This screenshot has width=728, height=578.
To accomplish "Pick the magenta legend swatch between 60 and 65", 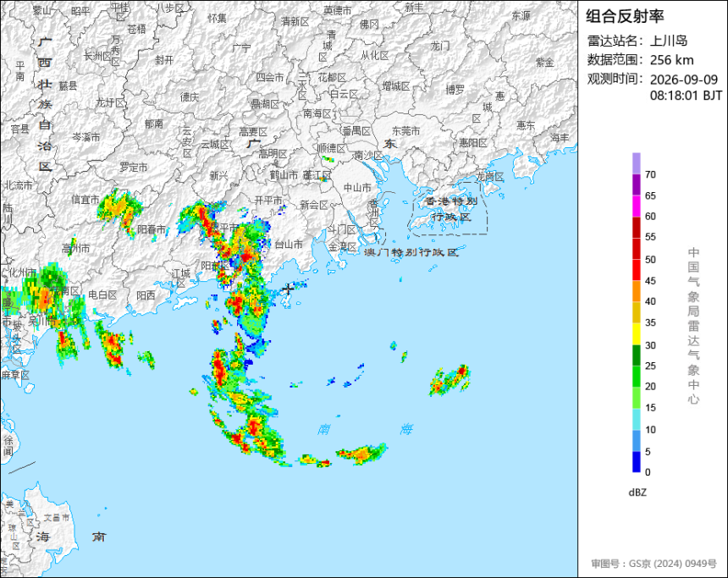I will click(636, 206).
